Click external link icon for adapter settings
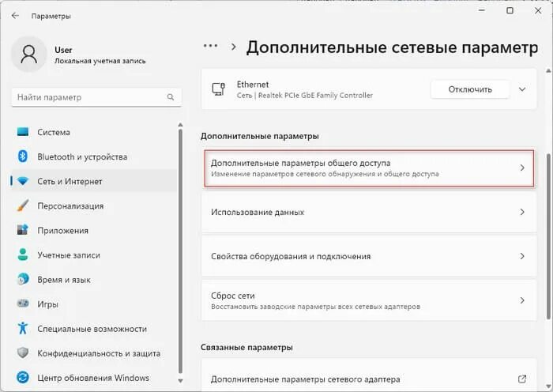 pos(522,379)
